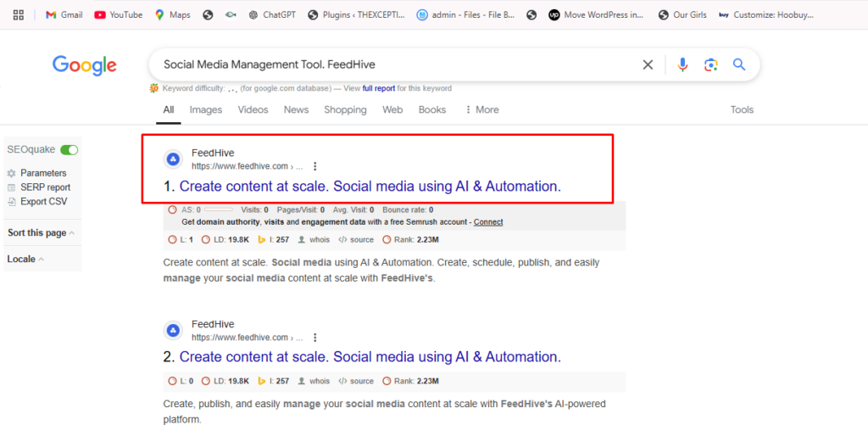
Task: Expand the Locale section
Action: pos(26,260)
